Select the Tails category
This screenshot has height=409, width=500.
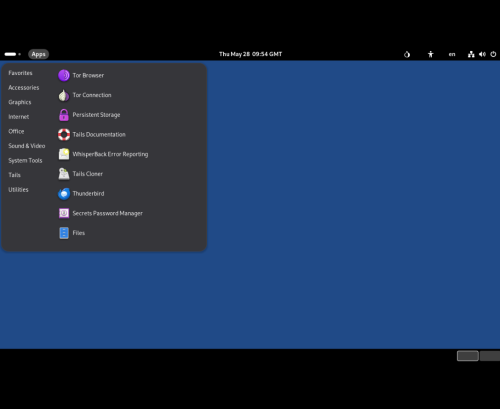click(x=14, y=175)
